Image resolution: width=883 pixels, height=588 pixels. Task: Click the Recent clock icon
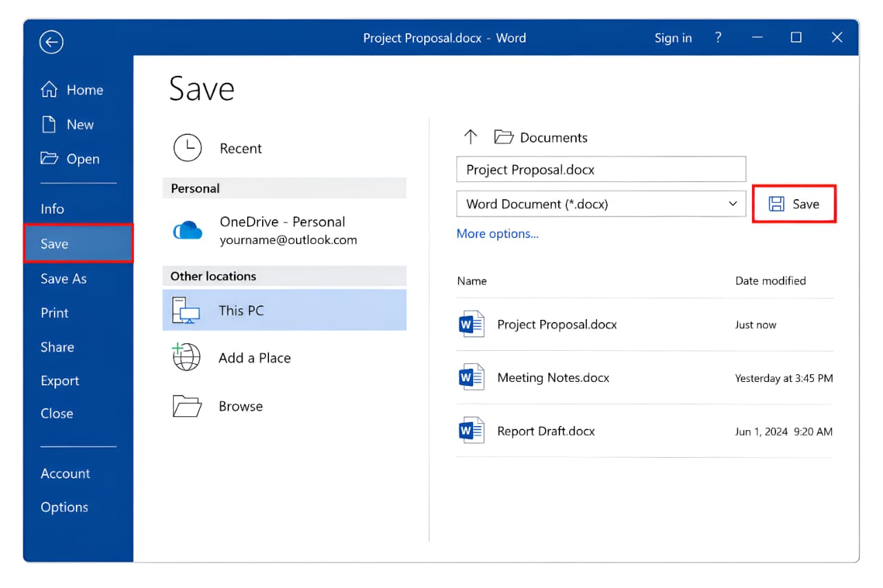(x=187, y=148)
